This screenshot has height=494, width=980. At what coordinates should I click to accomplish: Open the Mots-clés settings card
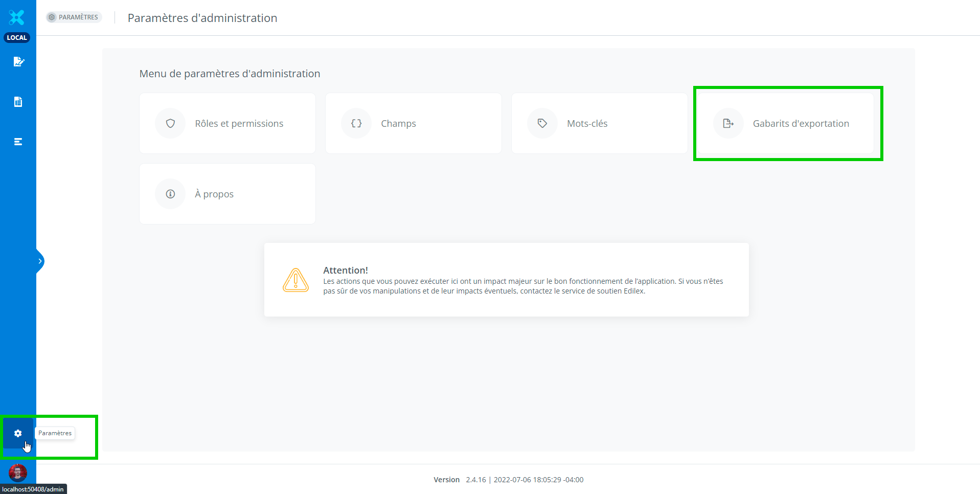coord(587,123)
